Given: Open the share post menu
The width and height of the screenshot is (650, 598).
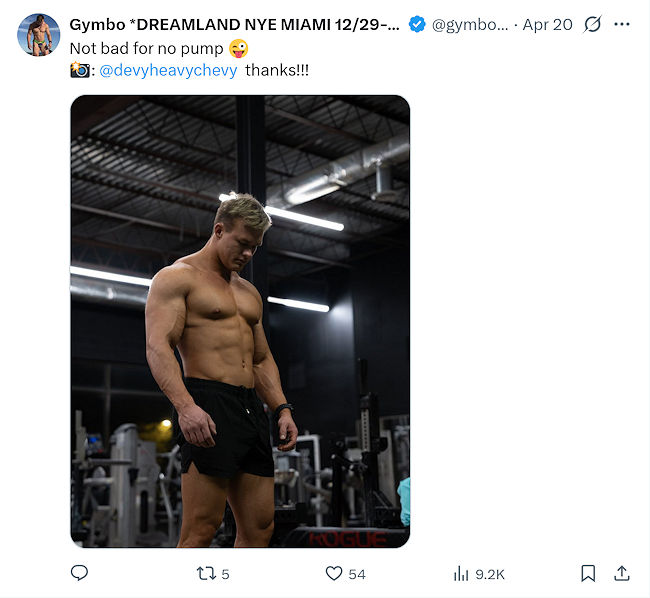Looking at the screenshot, I should pos(621,573).
